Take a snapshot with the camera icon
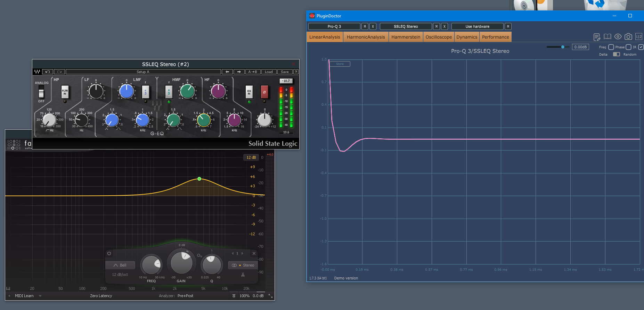 [628, 36]
